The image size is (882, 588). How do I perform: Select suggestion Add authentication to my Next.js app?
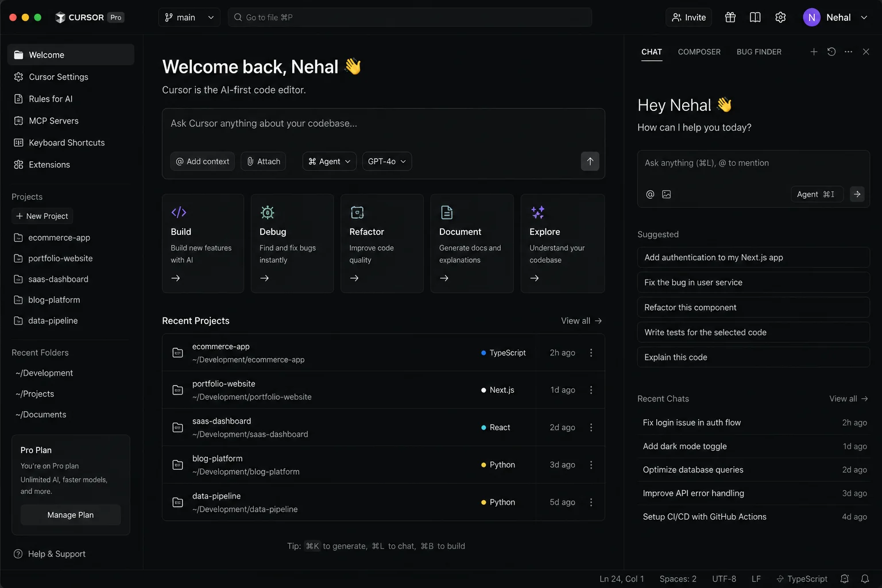pos(753,257)
